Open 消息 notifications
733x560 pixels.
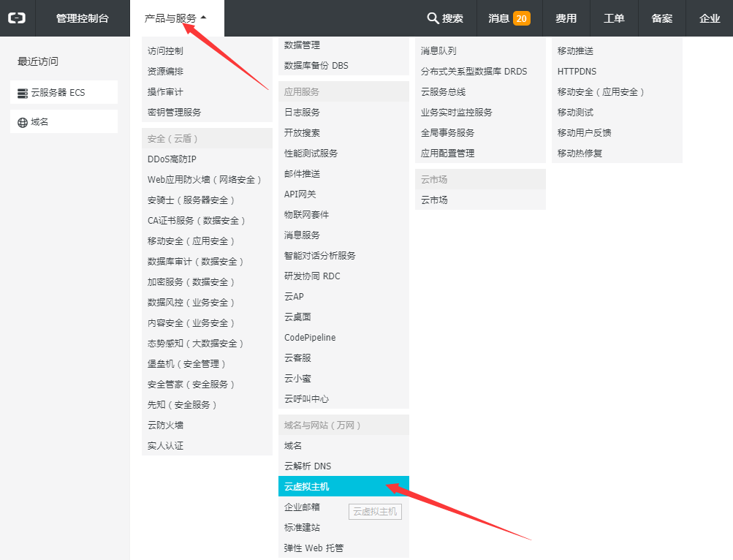[498, 18]
